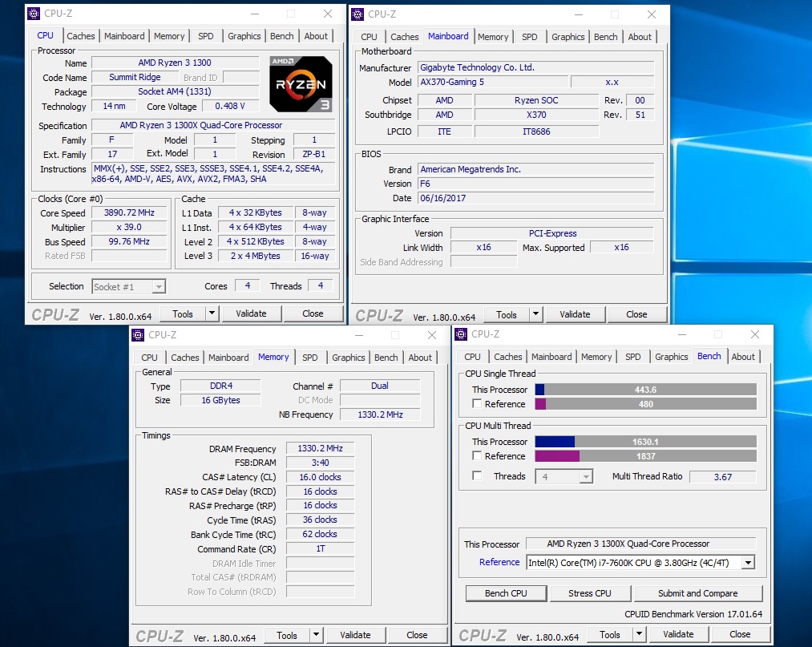Enable the Reference checkbox under CPU Multi Thread
The image size is (812, 647).
(x=477, y=456)
